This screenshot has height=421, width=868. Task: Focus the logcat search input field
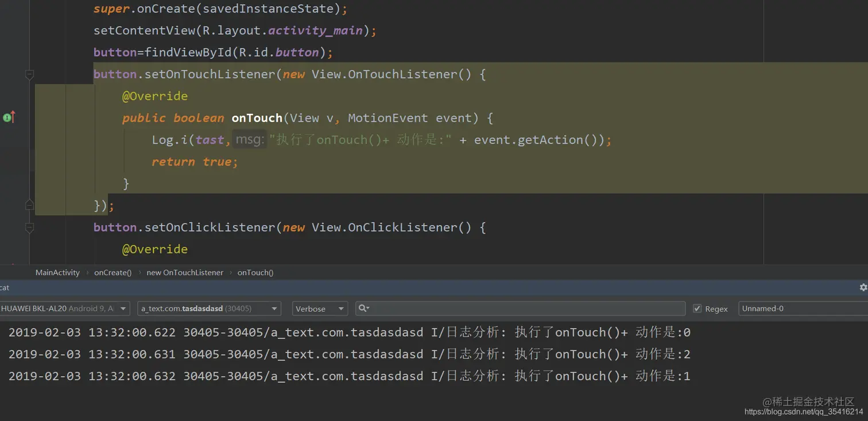[x=520, y=308]
